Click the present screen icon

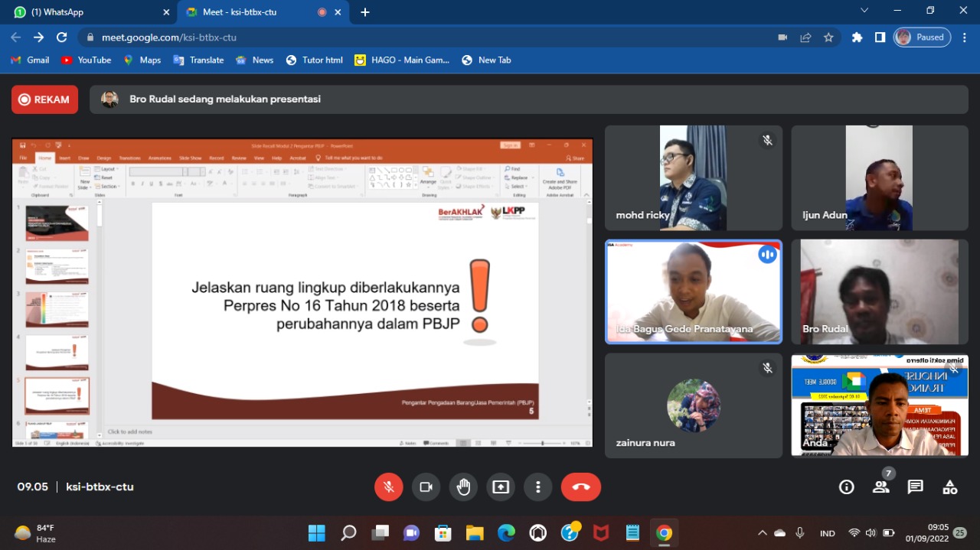[x=501, y=487]
